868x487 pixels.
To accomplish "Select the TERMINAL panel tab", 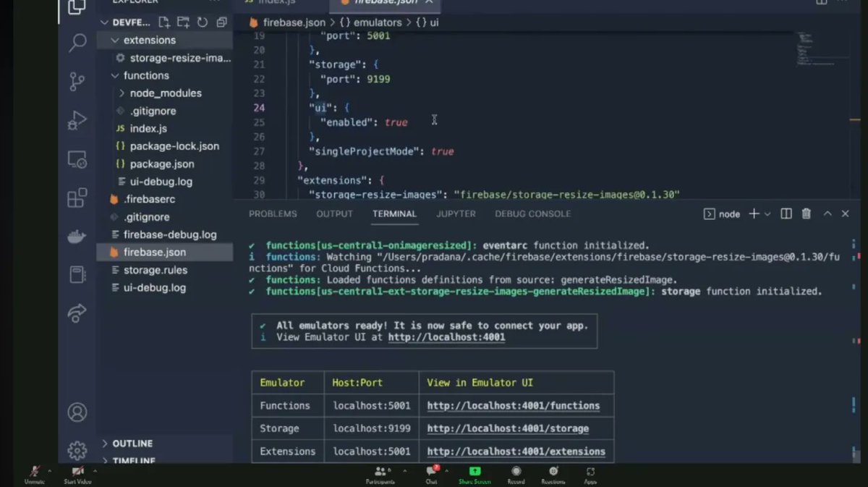I will 394,213.
